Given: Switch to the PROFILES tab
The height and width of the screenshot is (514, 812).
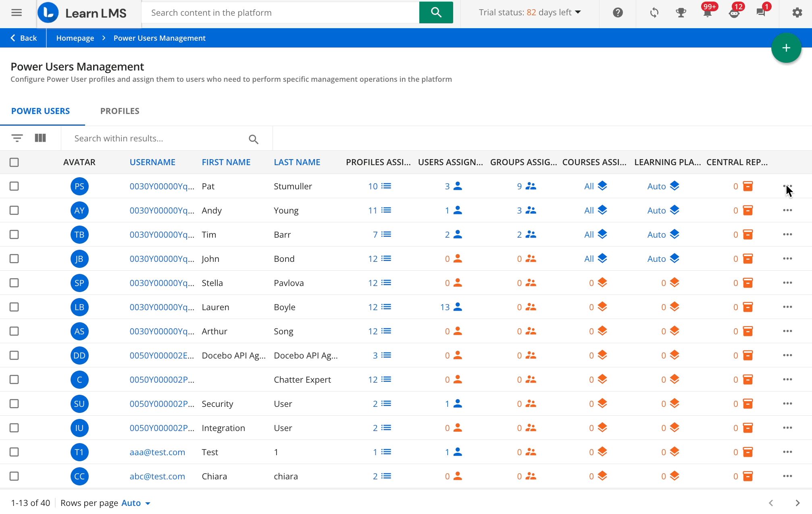Looking at the screenshot, I should pos(119,111).
